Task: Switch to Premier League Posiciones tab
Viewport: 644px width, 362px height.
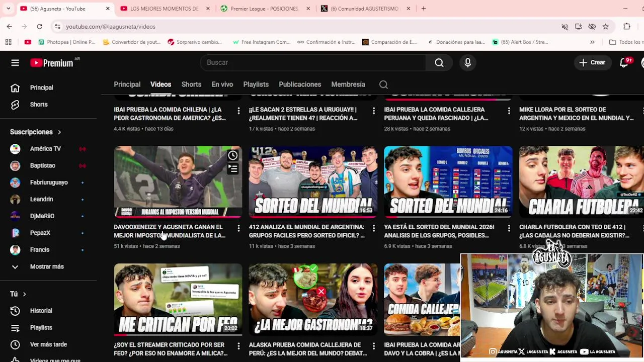Action: click(x=264, y=9)
